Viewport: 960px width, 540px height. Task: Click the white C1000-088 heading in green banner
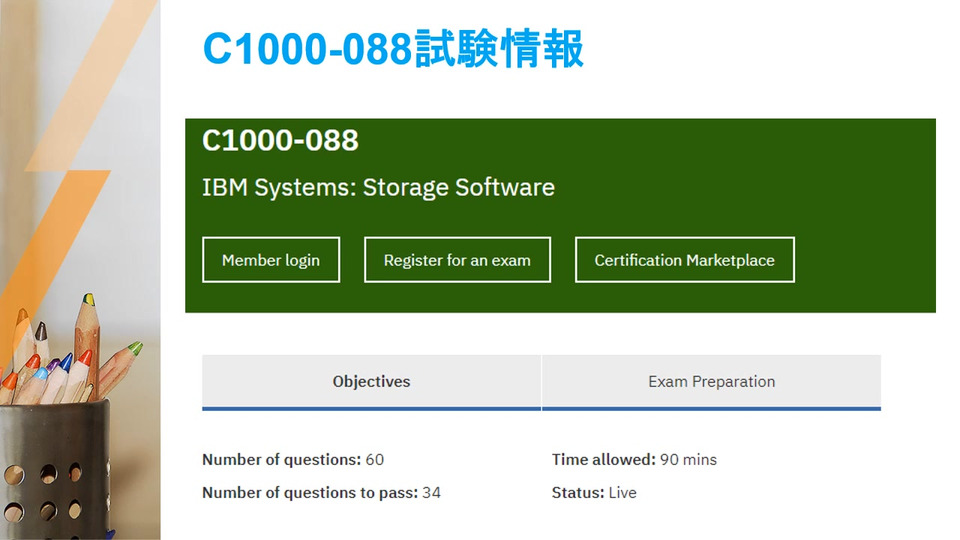point(280,140)
